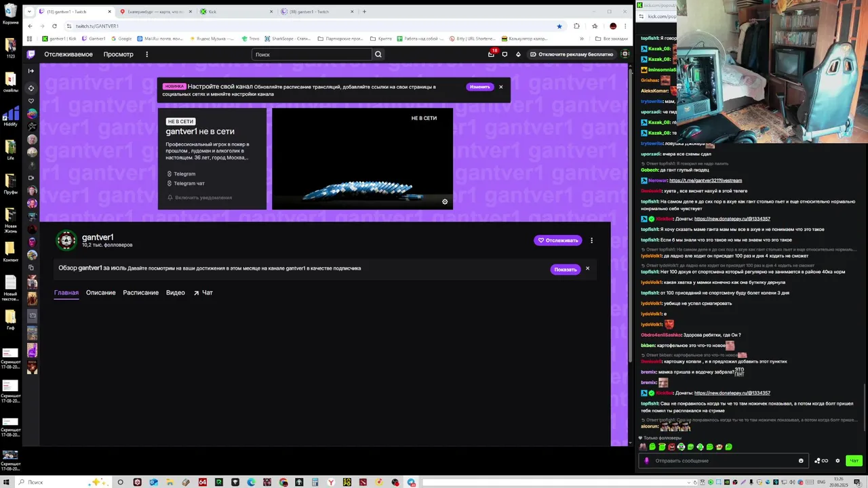
Task: Switch to the 'Описание' tab
Action: [100, 293]
